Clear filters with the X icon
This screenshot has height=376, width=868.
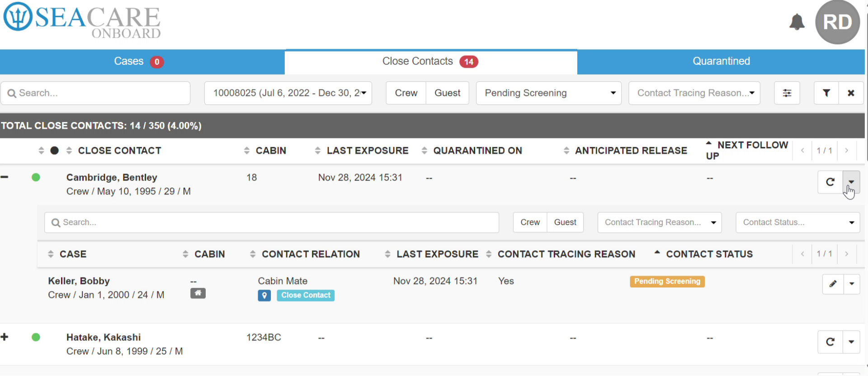point(851,93)
